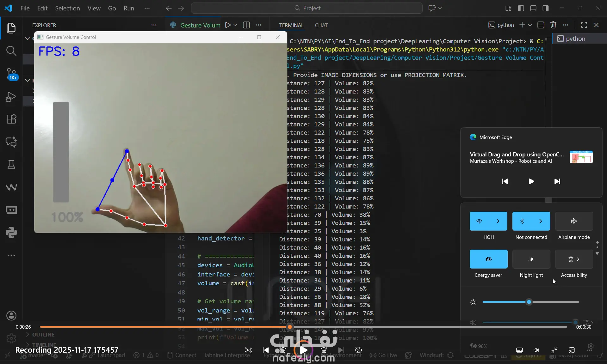Enable Airplane mode
Viewport: 607px width, 364px height.
tap(574, 221)
